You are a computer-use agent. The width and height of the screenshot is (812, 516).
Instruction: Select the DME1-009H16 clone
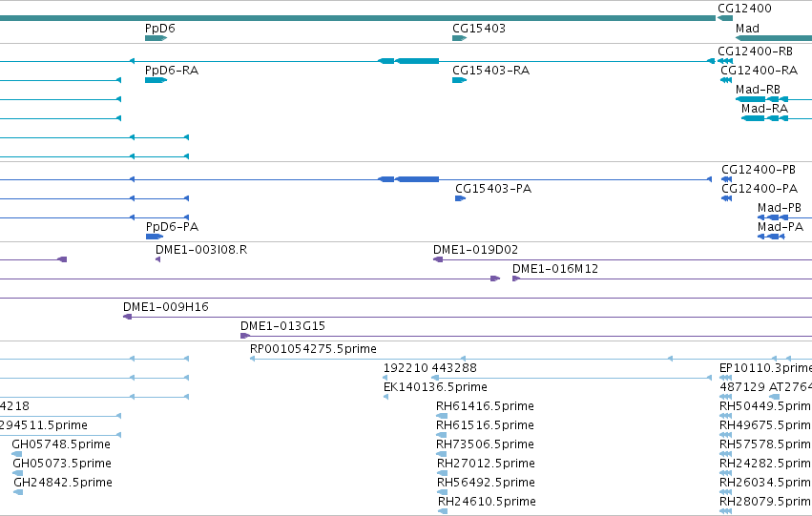468,317
